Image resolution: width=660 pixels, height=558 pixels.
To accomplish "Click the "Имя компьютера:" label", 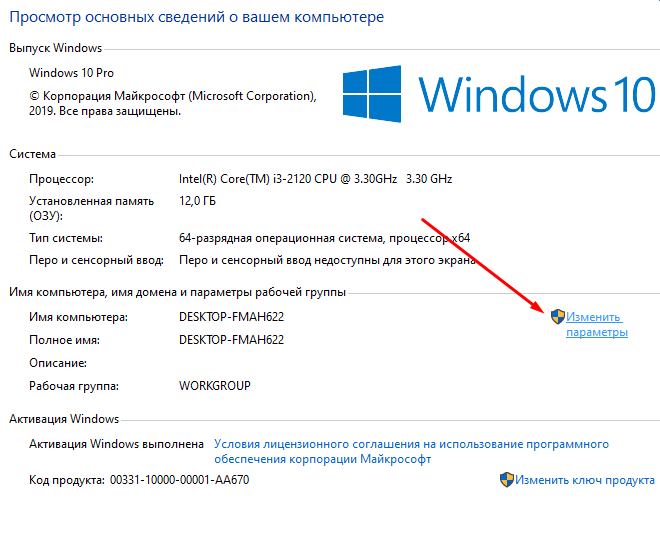I will coord(78,316).
